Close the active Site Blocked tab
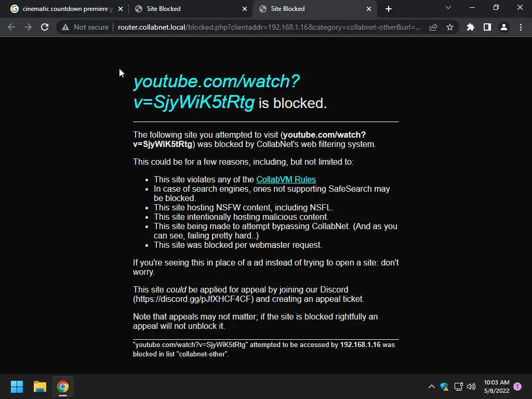Screen dimensions: 532x399 (x=369, y=9)
